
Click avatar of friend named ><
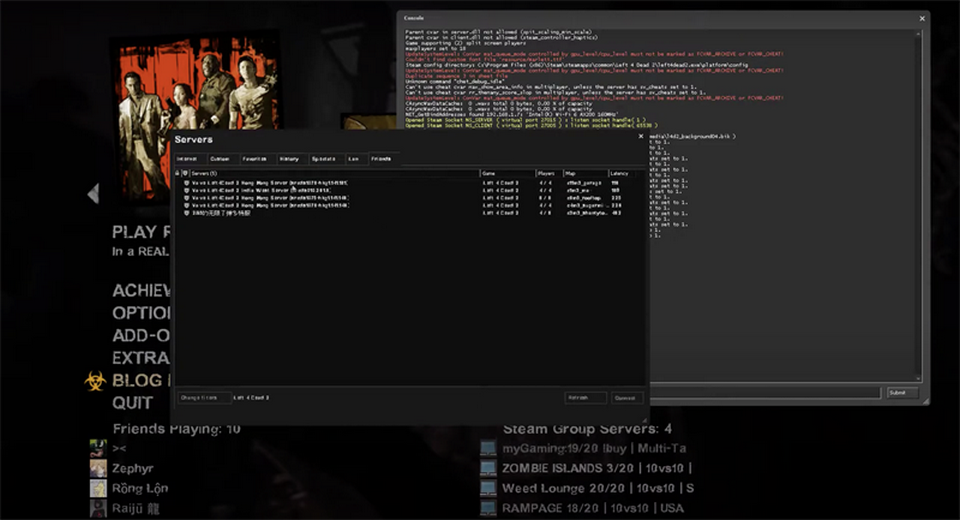click(x=99, y=448)
